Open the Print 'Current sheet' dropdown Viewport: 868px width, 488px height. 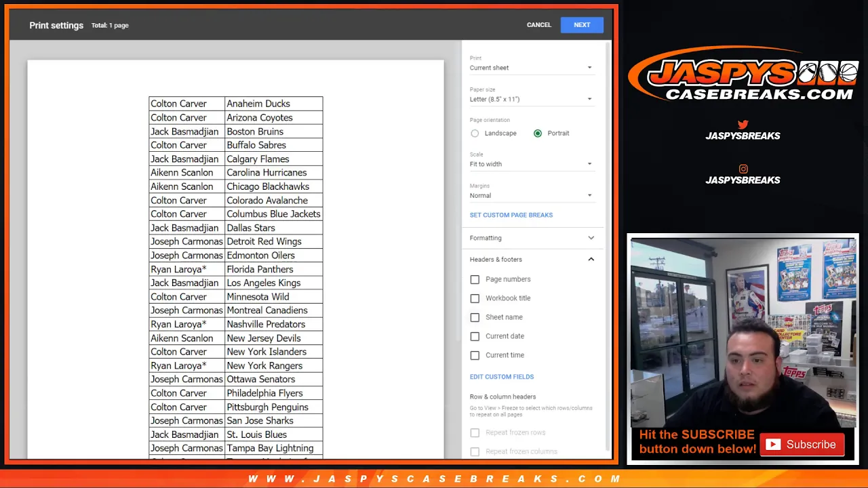coord(531,68)
